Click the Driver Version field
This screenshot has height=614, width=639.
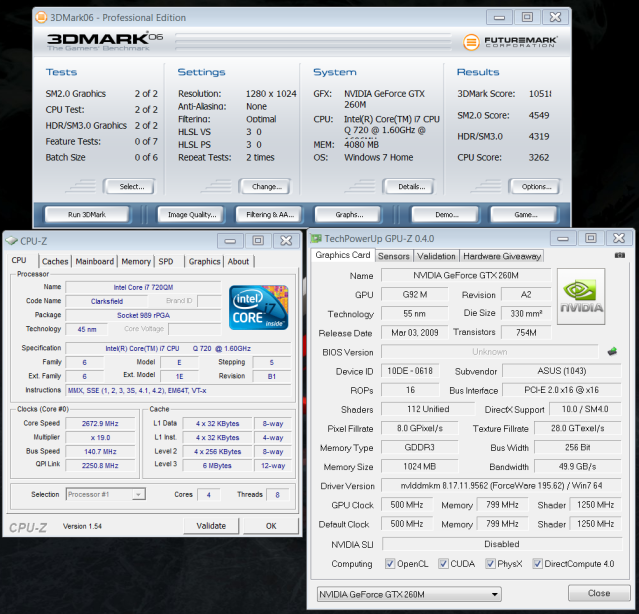click(501, 486)
